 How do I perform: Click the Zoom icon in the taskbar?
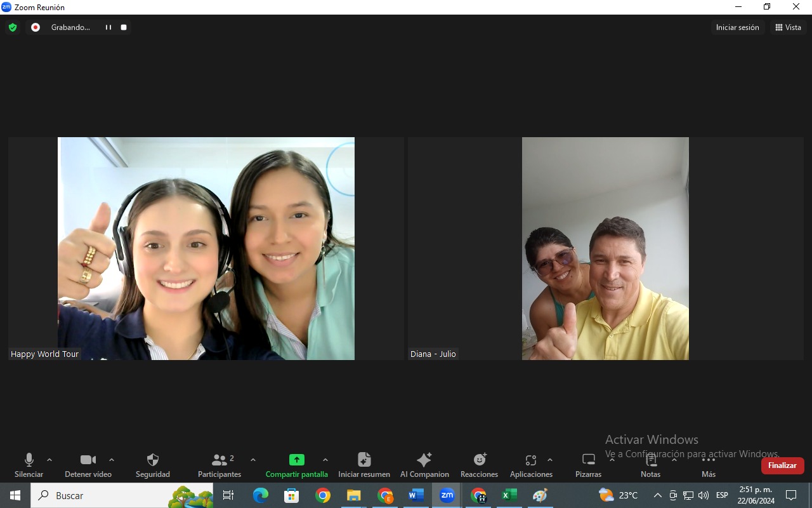[x=447, y=495]
